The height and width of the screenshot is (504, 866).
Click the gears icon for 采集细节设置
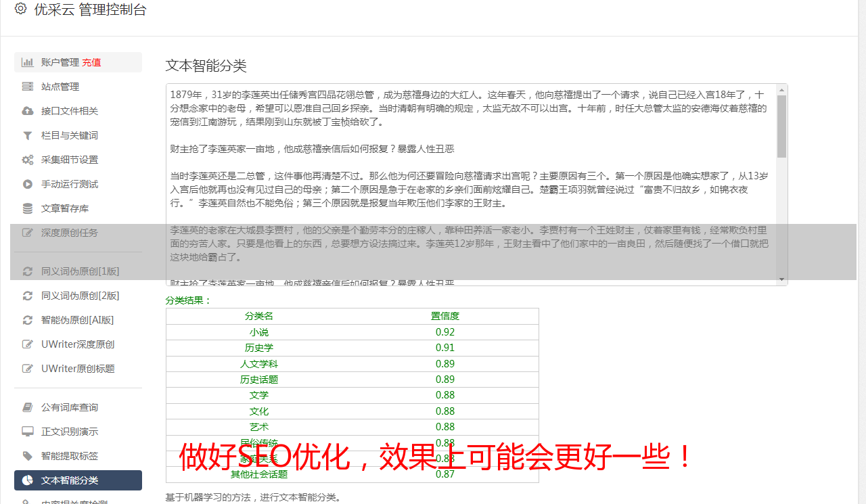tap(28, 160)
